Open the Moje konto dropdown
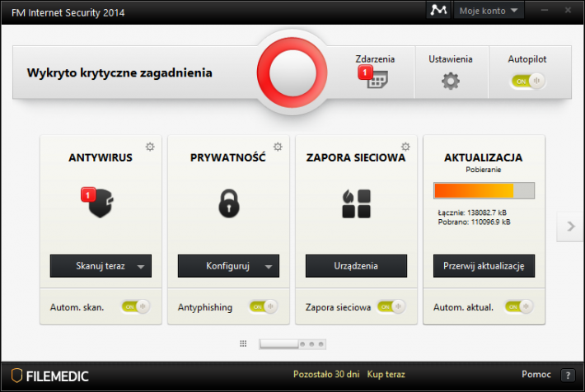585x392 pixels. coord(489,11)
